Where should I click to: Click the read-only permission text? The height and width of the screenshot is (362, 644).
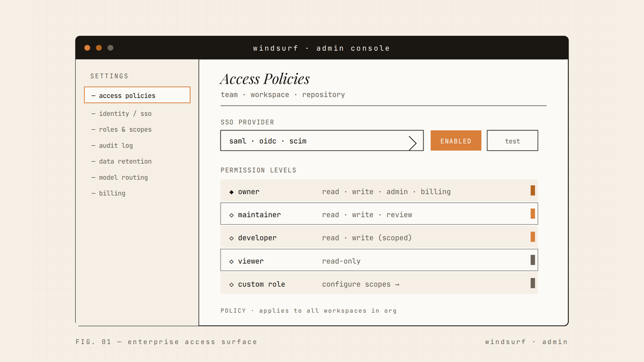(x=341, y=261)
